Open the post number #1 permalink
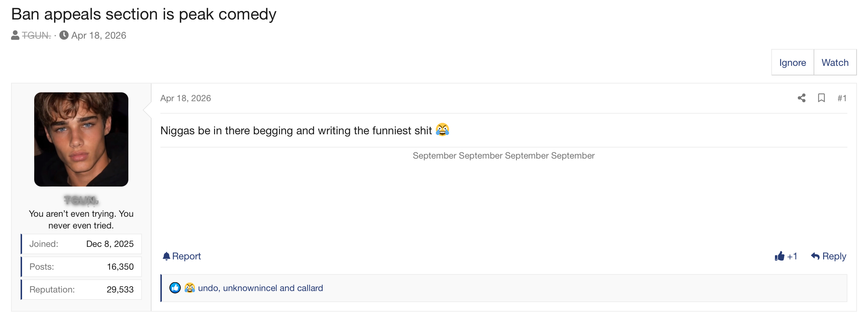 842,98
